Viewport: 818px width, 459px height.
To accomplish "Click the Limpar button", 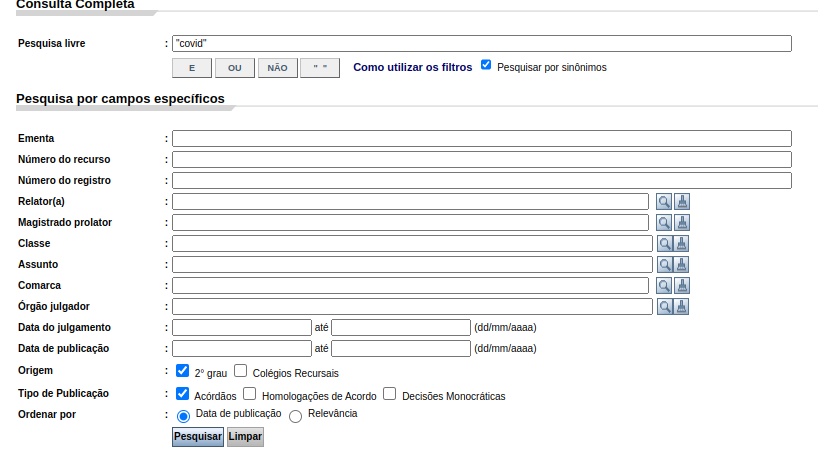I will click(x=245, y=437).
